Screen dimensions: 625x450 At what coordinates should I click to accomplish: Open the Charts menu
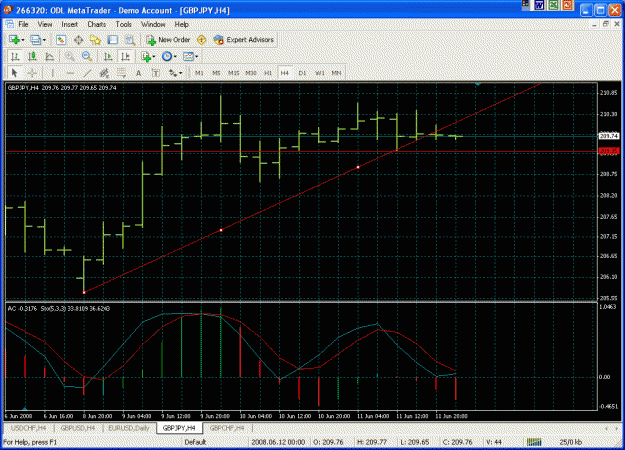click(96, 24)
